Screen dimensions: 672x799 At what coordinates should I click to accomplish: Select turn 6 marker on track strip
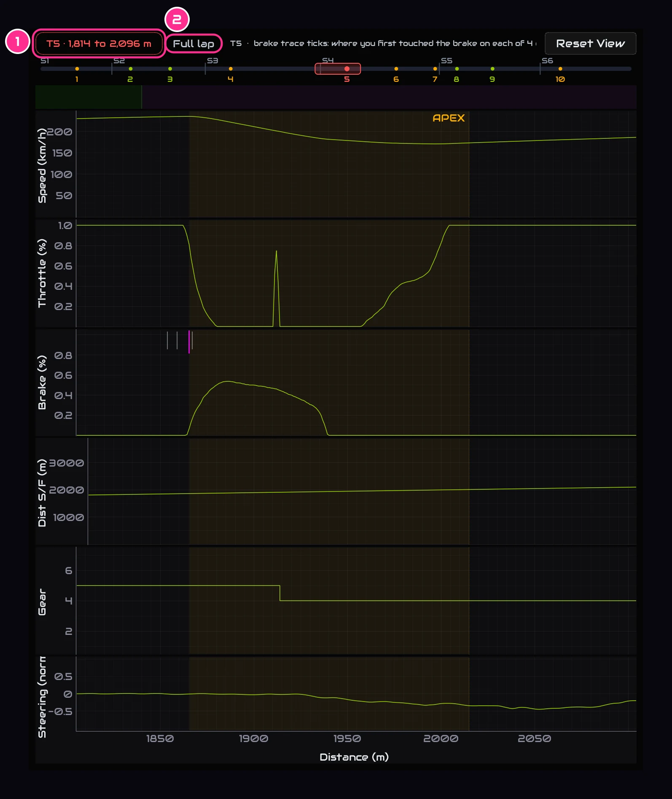point(396,69)
